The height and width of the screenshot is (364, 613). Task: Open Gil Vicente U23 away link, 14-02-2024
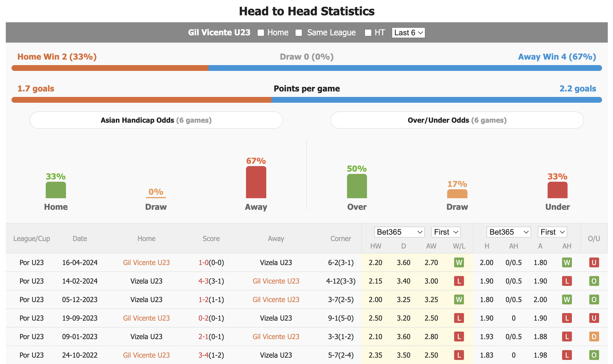click(276, 281)
